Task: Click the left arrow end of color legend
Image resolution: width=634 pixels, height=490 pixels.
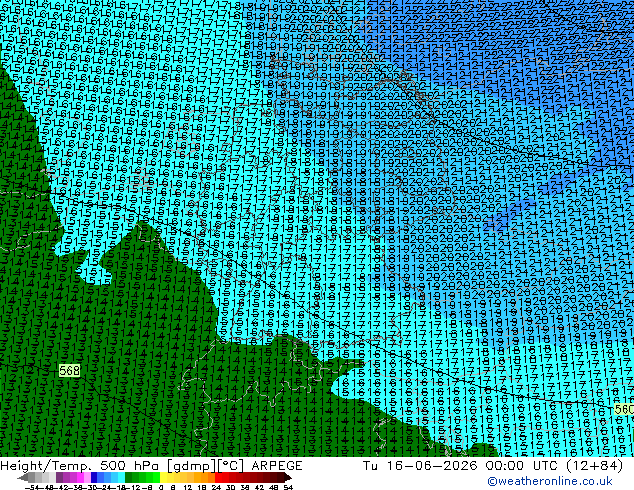Action: tap(23, 478)
